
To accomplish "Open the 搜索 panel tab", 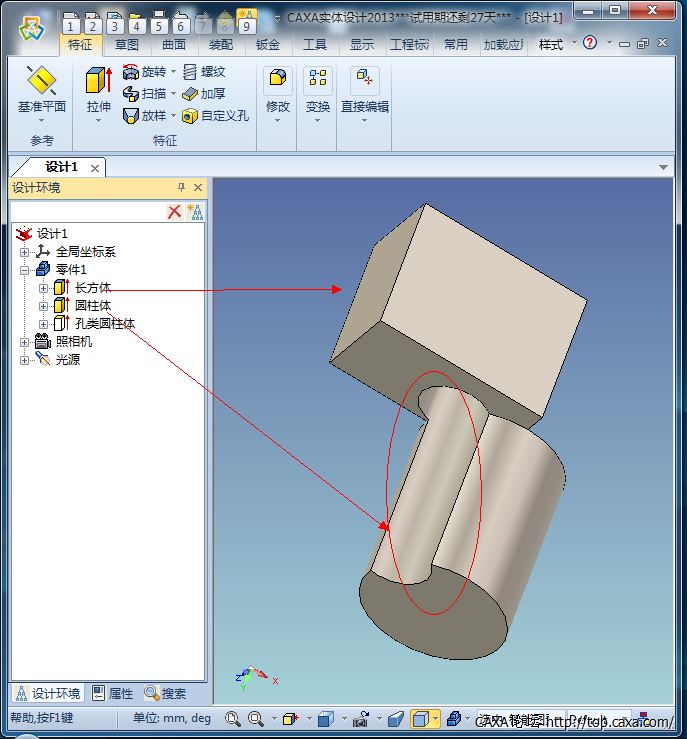I will pos(166,693).
